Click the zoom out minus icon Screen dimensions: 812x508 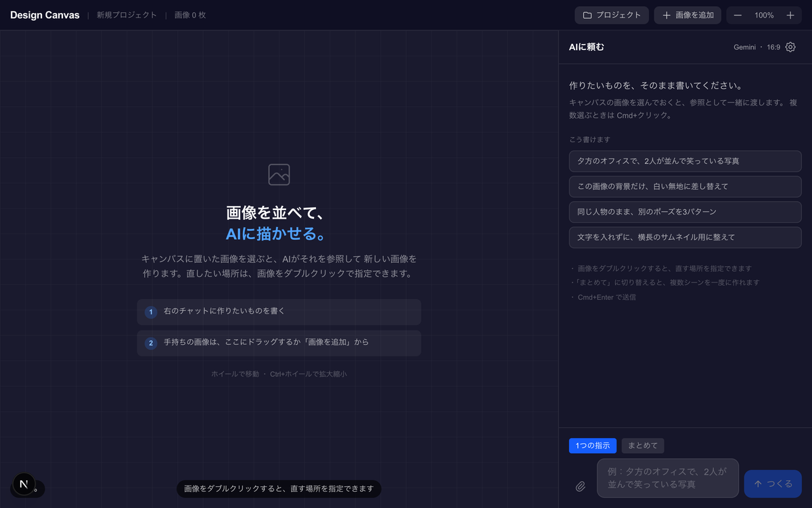pos(738,15)
